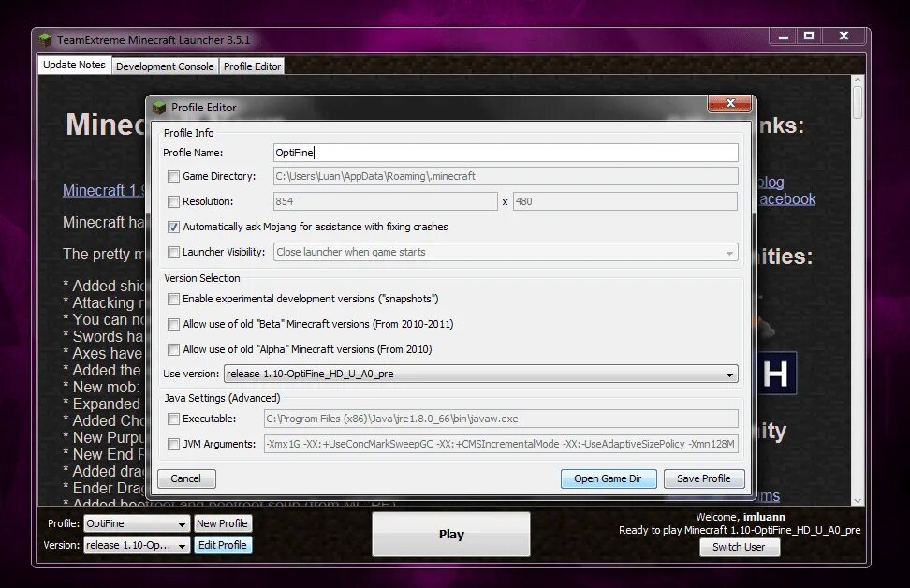Allow old Alpha Minecraft versions checkbox
Image resolution: width=910 pixels, height=588 pixels.
[x=173, y=349]
